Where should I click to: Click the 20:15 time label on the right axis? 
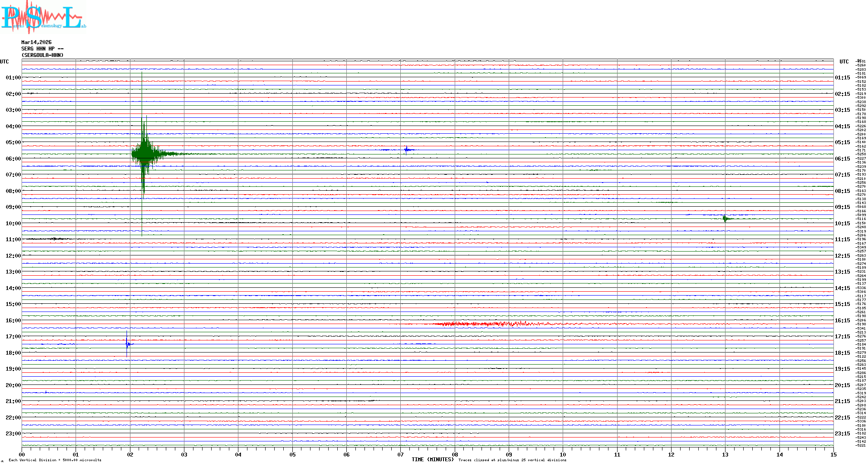coord(842,385)
